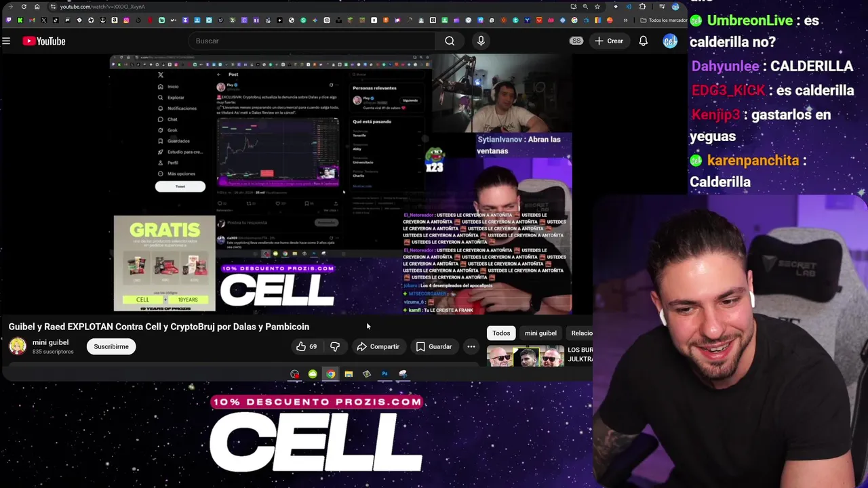This screenshot has width=868, height=488.
Task: Switch to Photoshop in the taskbar
Action: click(x=384, y=374)
